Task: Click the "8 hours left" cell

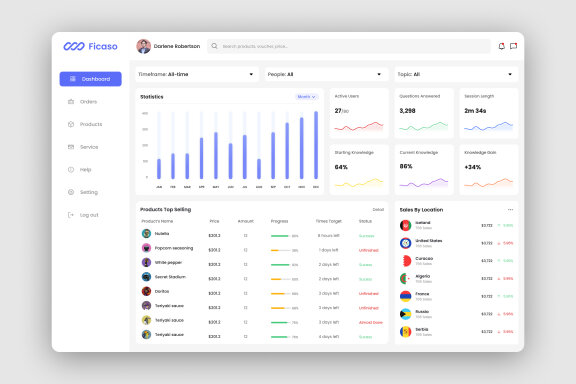Action: pyautogui.click(x=328, y=236)
